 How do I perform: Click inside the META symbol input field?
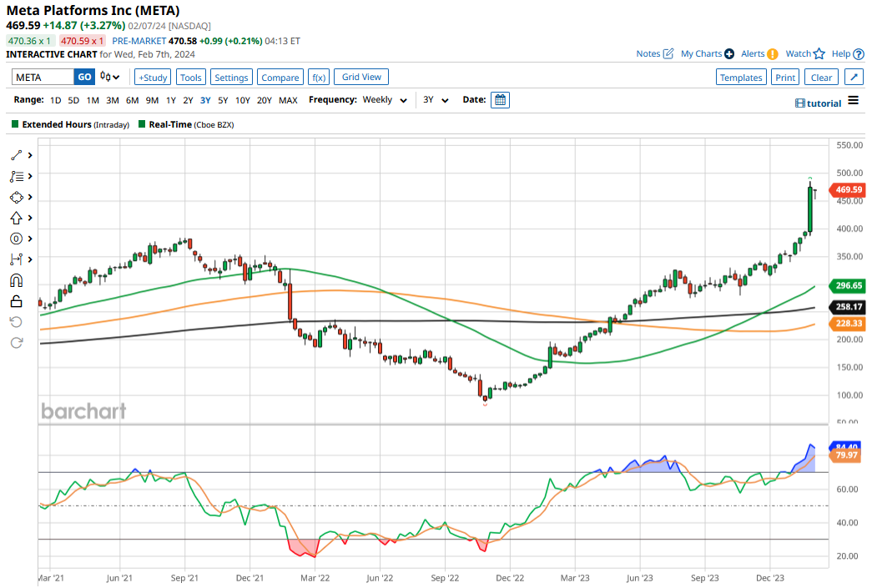click(x=43, y=77)
